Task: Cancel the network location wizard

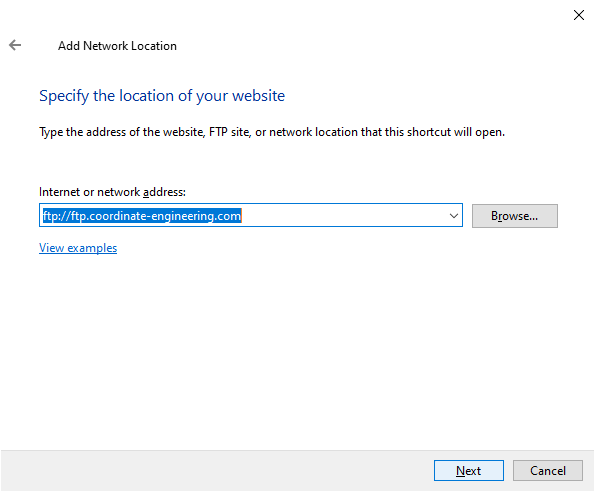Action: [548, 471]
